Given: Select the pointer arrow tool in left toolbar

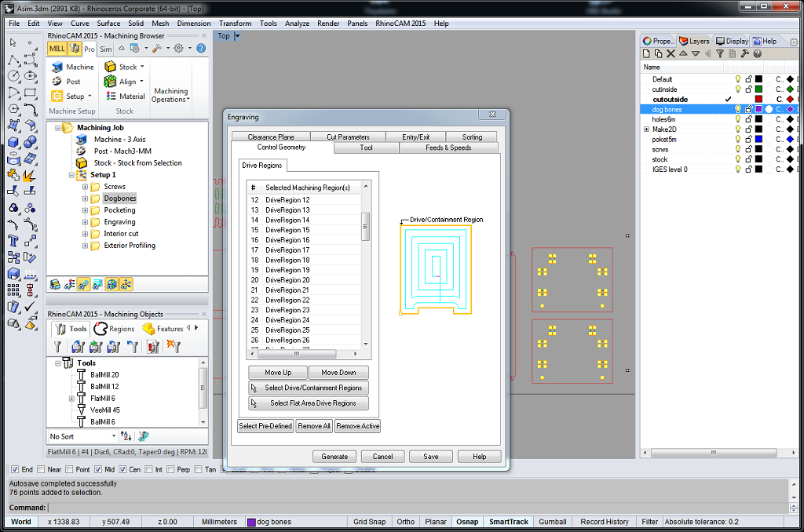Looking at the screenshot, I should tap(13, 43).
